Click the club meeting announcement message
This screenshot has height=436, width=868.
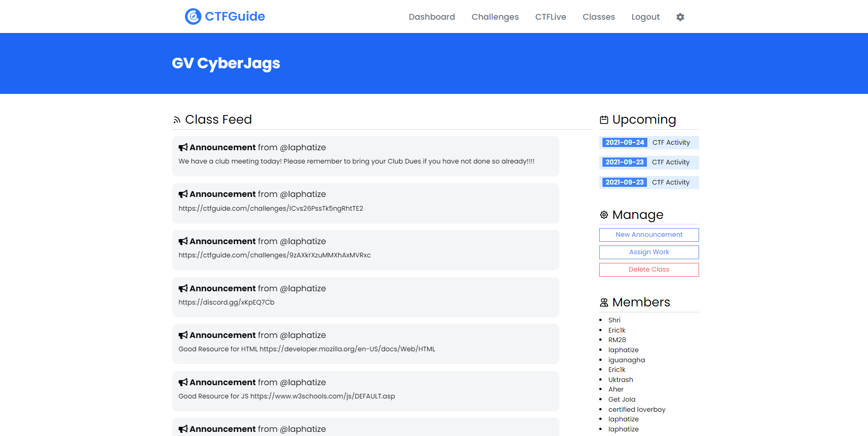356,161
